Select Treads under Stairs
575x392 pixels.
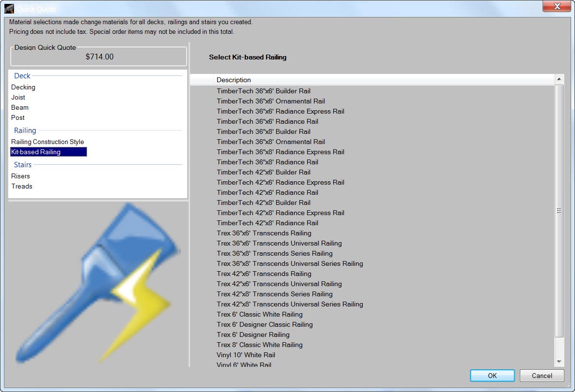[22, 187]
